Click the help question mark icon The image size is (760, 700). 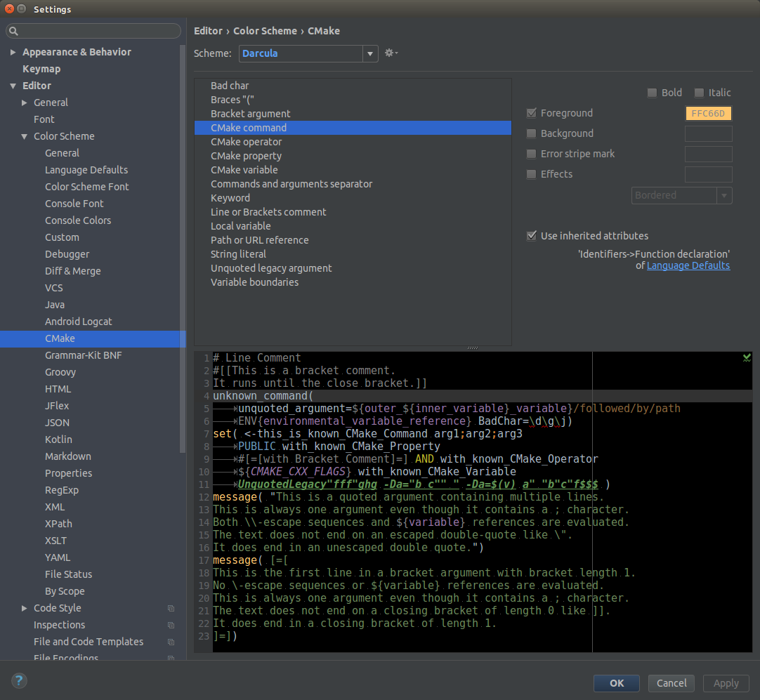pyautogui.click(x=19, y=680)
